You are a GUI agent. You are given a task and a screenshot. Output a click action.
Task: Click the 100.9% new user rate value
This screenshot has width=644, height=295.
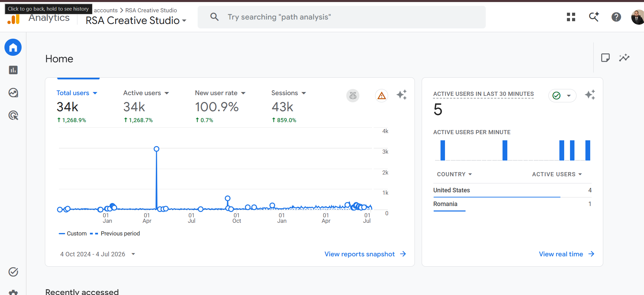click(x=217, y=107)
